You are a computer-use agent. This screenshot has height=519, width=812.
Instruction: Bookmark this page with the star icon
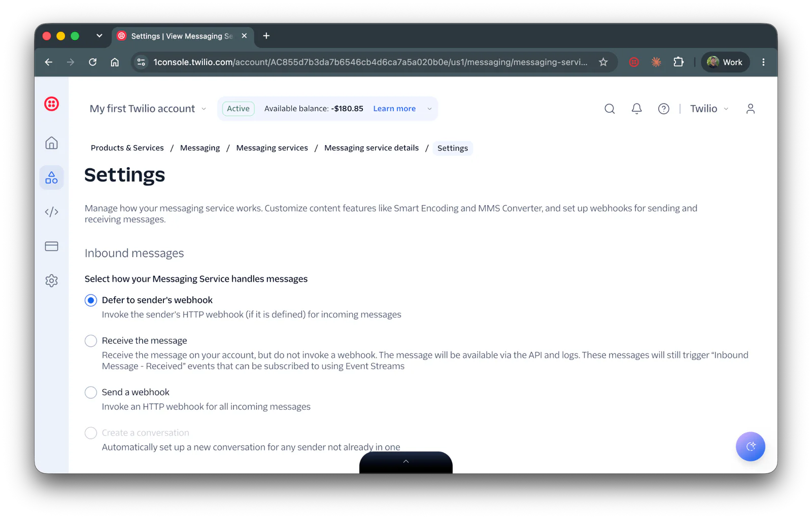603,62
